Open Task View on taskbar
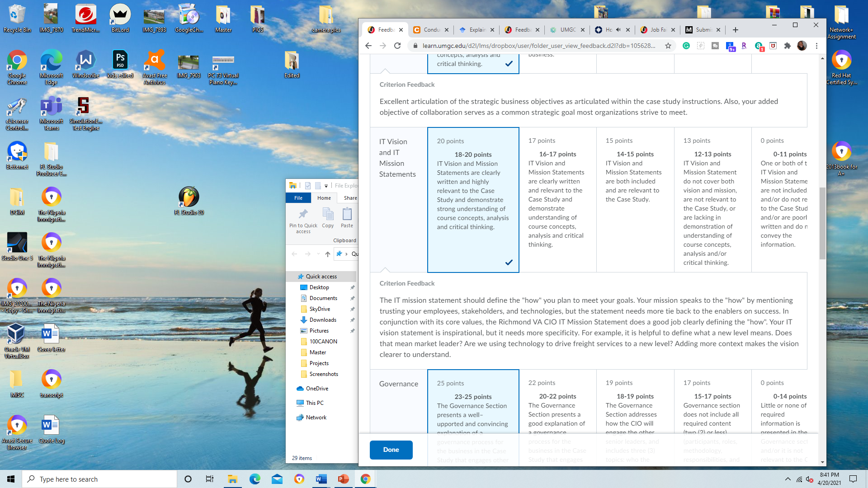 click(210, 479)
